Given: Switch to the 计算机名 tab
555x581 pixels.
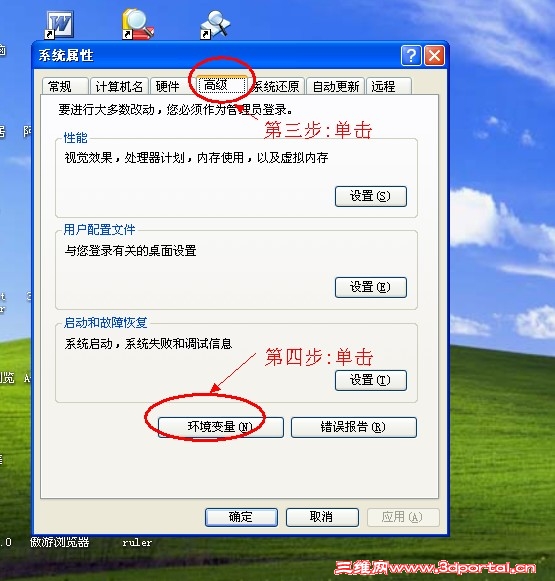Looking at the screenshot, I should pyautogui.click(x=119, y=86).
